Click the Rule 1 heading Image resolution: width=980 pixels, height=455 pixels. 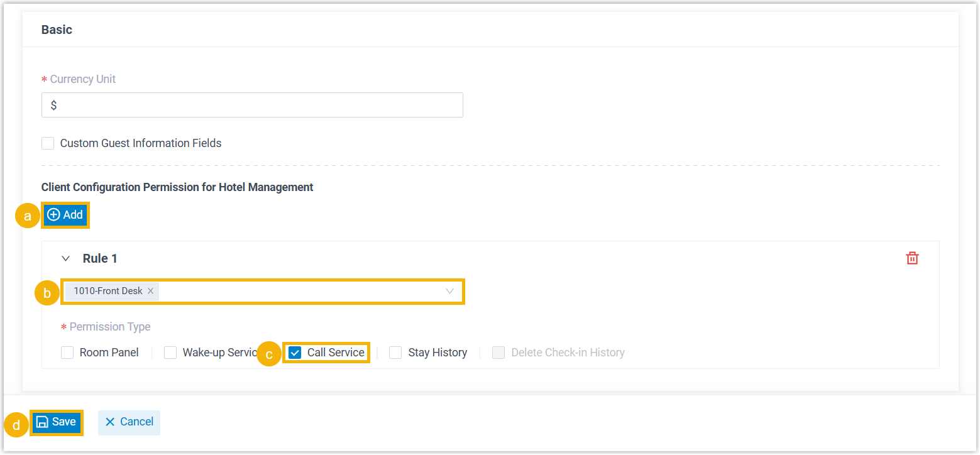point(100,258)
